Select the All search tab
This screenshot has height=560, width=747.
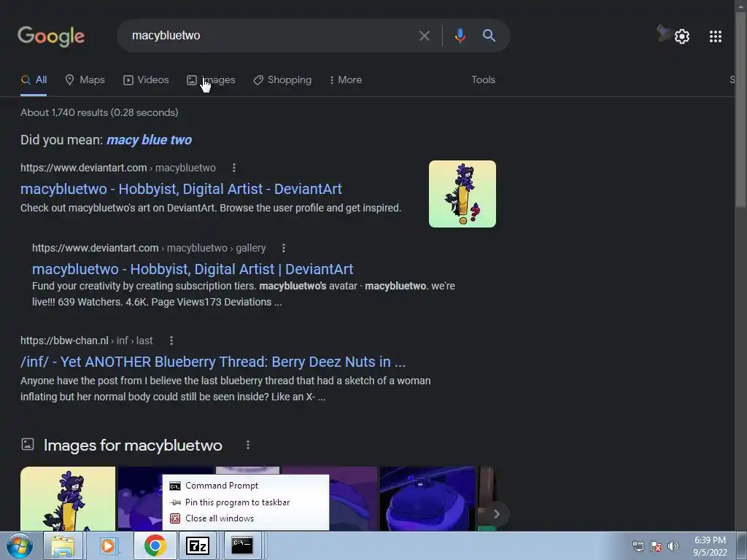coord(34,80)
